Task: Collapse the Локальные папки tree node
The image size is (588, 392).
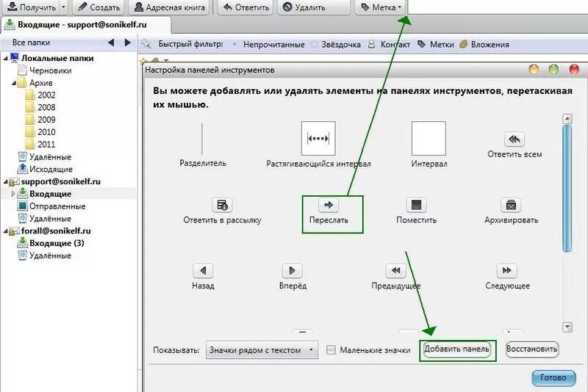Action: (x=6, y=59)
